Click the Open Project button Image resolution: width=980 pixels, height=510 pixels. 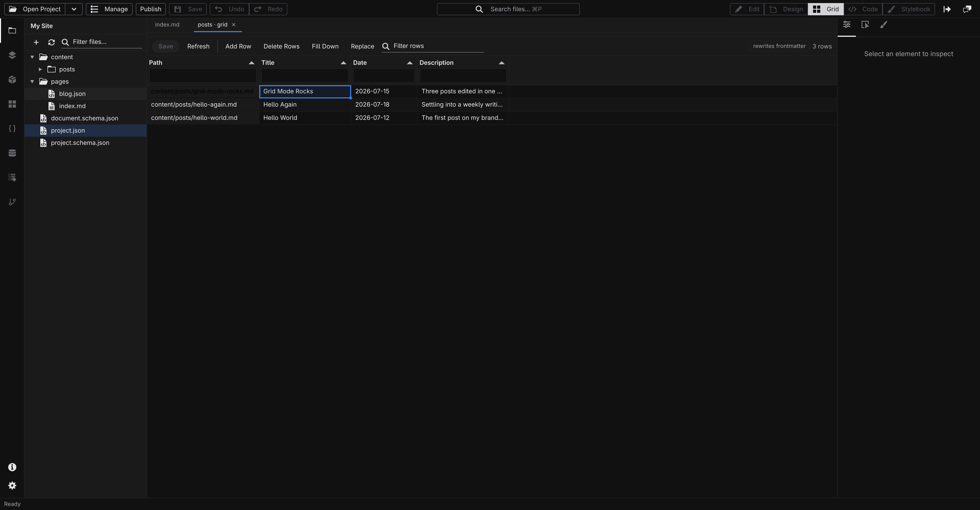tap(35, 9)
